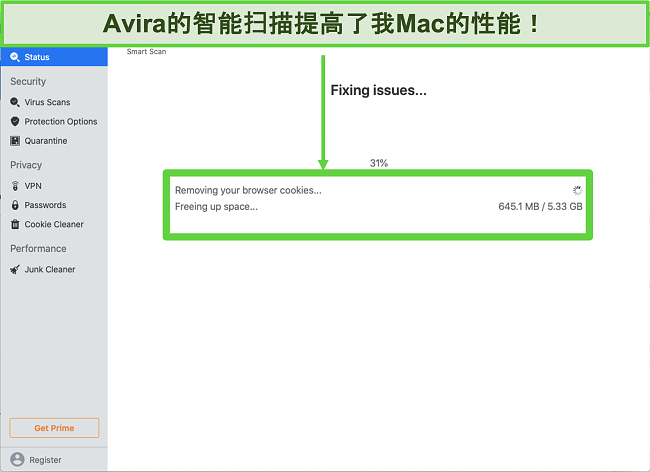Click the Cookie Cleaner trash icon
This screenshot has width=650, height=472.
pos(15,224)
